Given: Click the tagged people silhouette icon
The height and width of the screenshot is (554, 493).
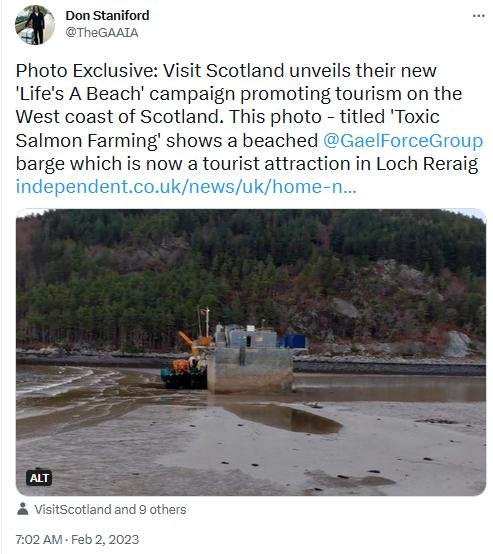Looking at the screenshot, I should point(23,509).
